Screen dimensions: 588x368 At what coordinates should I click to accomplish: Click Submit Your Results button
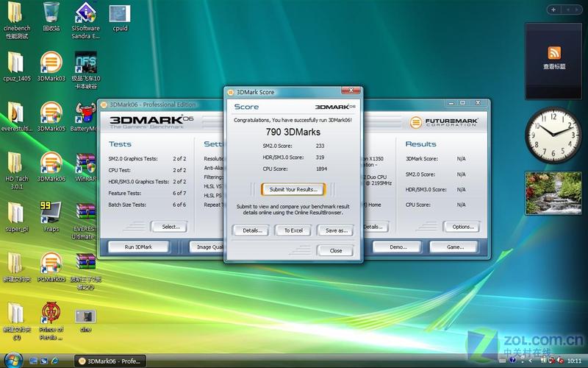click(293, 190)
